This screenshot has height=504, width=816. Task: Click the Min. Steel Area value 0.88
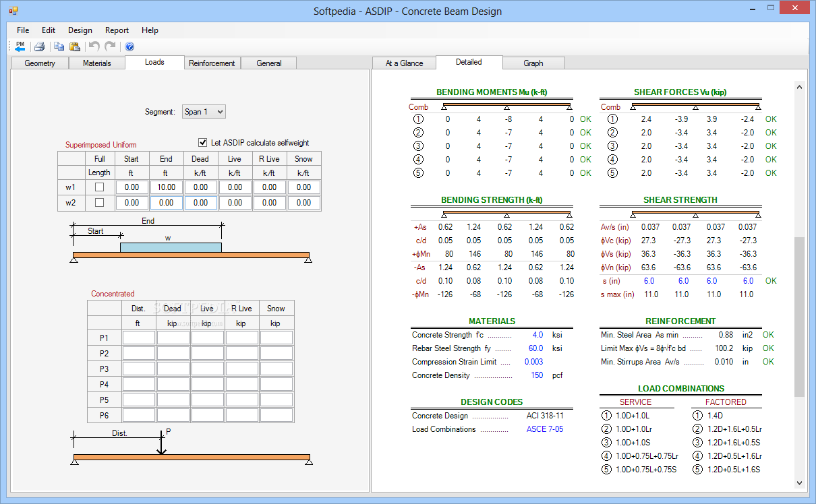tap(726, 335)
